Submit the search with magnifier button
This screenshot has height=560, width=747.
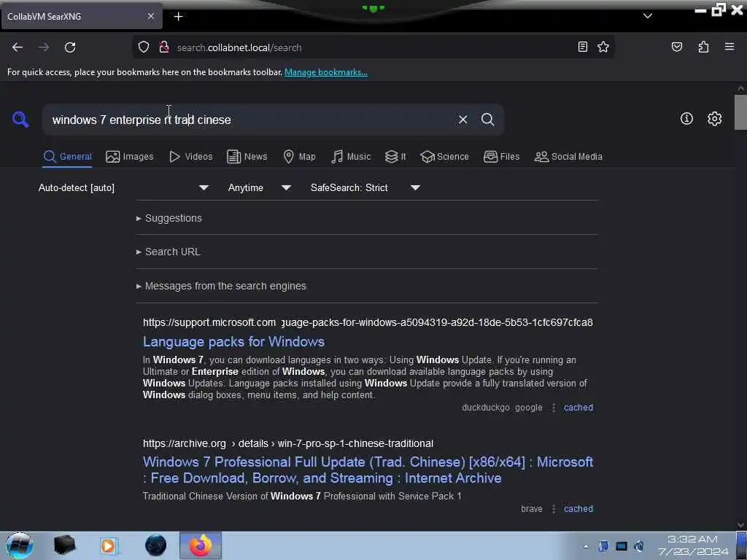coord(487,120)
